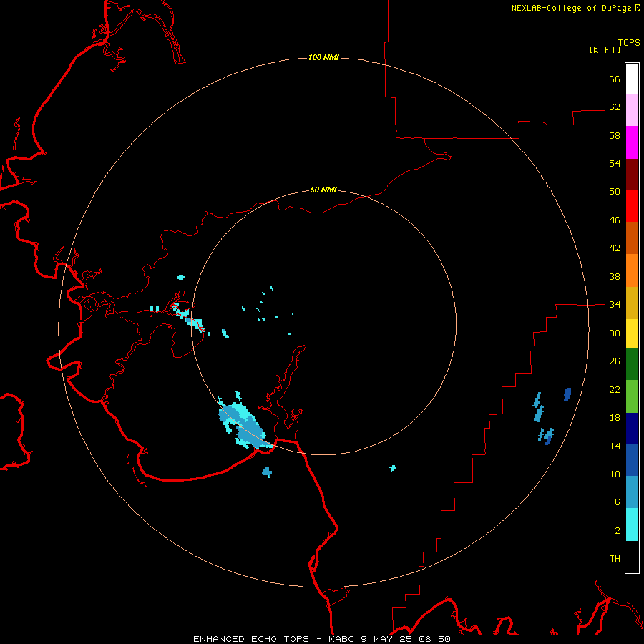The height and width of the screenshot is (644, 644).
Task: Choose the dark burnt-orange legend swatch
Action: 632,238
